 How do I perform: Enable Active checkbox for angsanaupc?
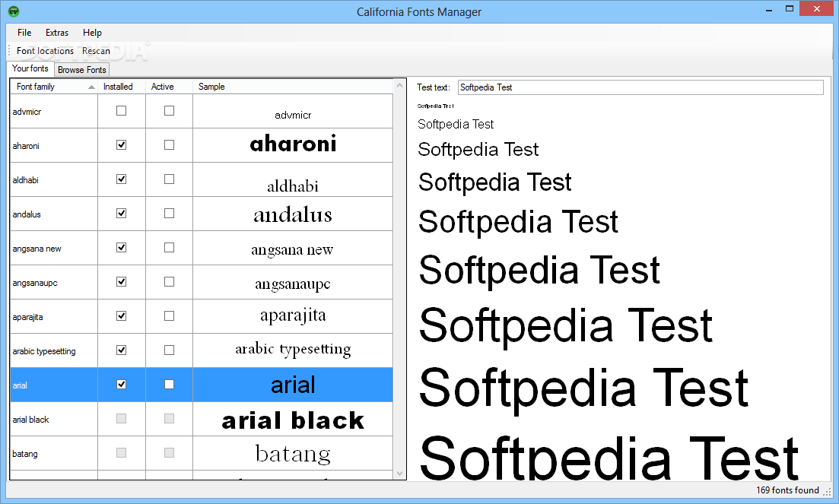tap(169, 282)
